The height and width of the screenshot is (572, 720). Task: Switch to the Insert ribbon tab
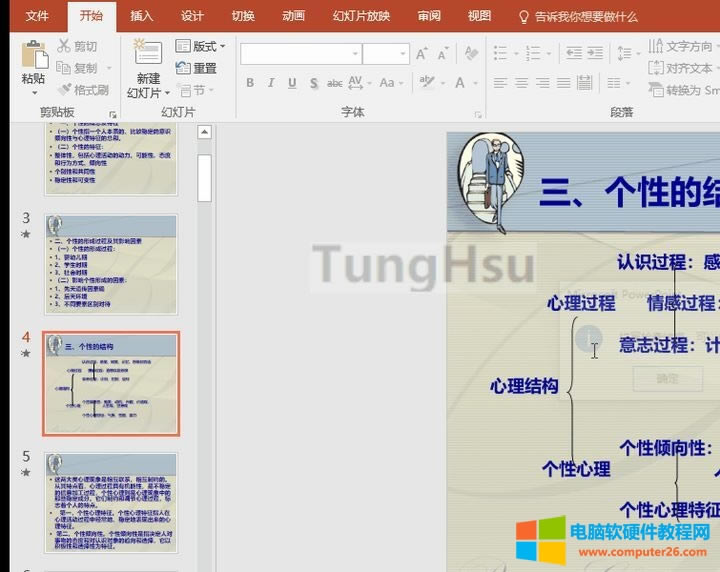(x=142, y=16)
